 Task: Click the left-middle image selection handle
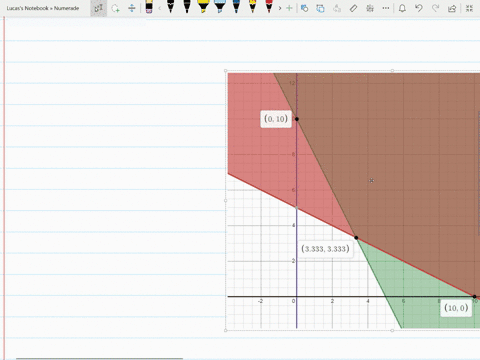[x=226, y=201]
